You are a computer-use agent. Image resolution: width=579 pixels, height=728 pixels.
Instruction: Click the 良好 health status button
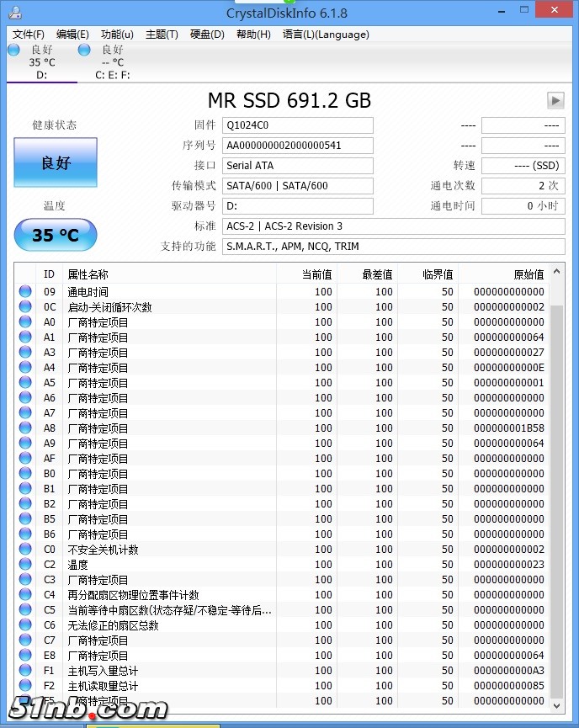click(x=56, y=162)
